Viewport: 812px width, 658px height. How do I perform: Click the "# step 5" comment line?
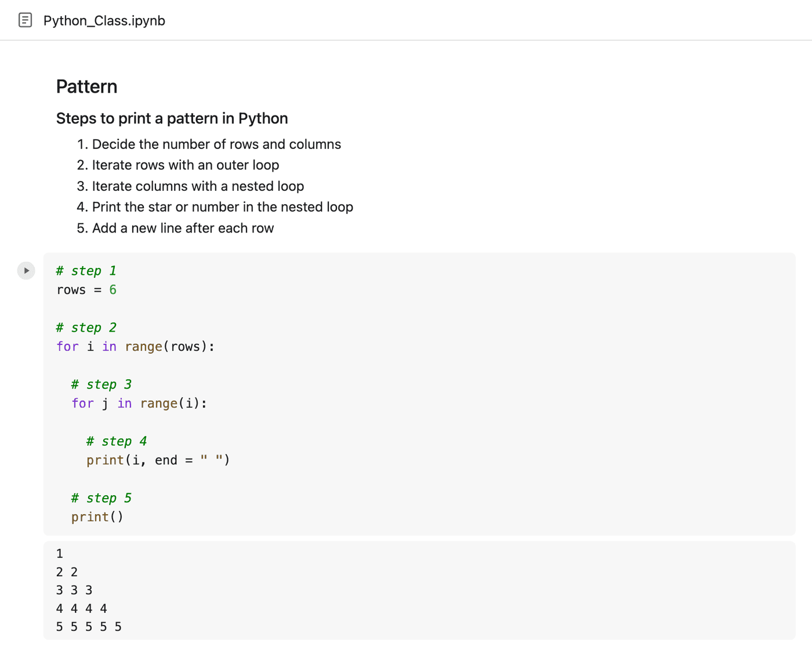point(101,498)
